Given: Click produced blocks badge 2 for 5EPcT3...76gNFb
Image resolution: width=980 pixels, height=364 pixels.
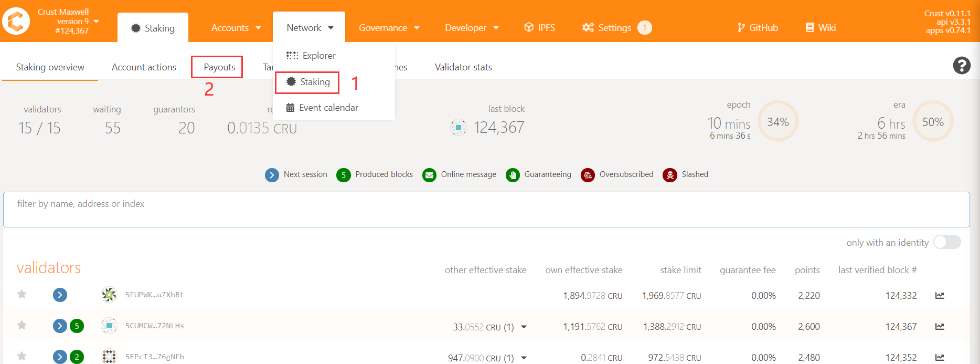Looking at the screenshot, I should point(77,357).
